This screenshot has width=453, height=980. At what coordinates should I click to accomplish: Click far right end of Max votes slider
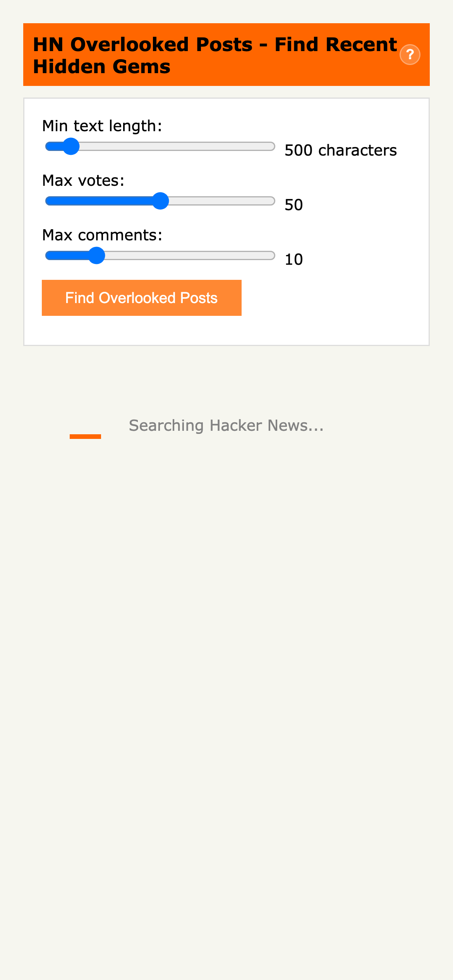pos(272,201)
